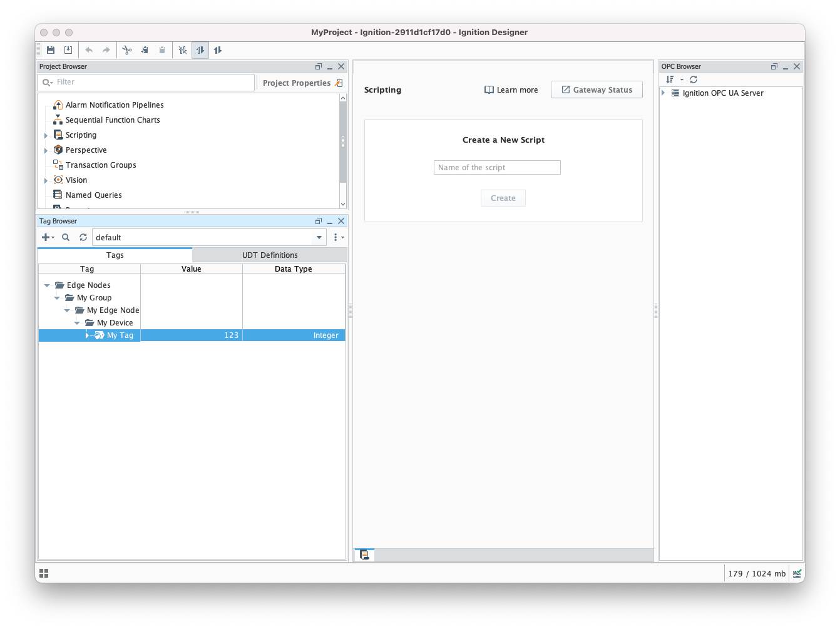Click the grid icon in status bar
The height and width of the screenshot is (629, 840).
(x=44, y=573)
